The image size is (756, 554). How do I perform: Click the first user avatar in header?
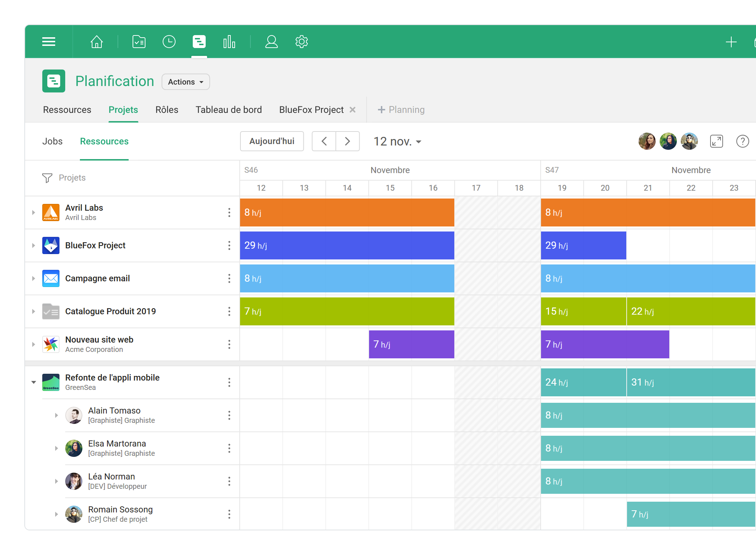647,141
